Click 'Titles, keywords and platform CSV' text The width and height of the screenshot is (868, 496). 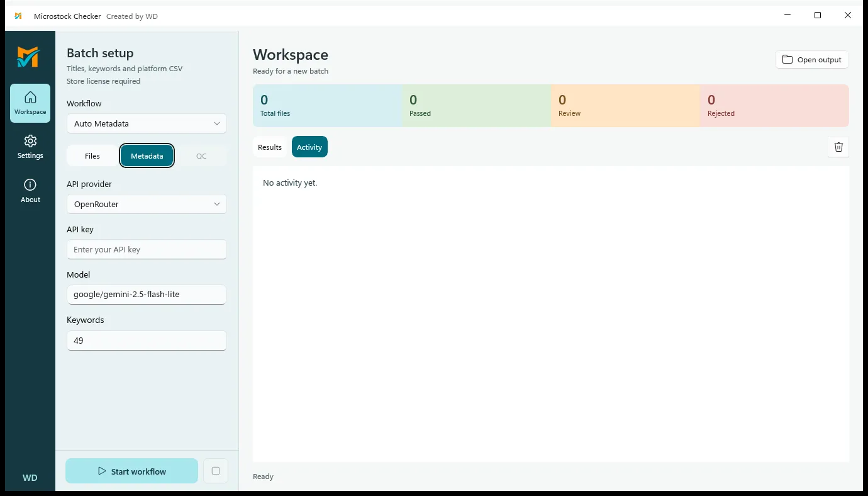pyautogui.click(x=125, y=68)
